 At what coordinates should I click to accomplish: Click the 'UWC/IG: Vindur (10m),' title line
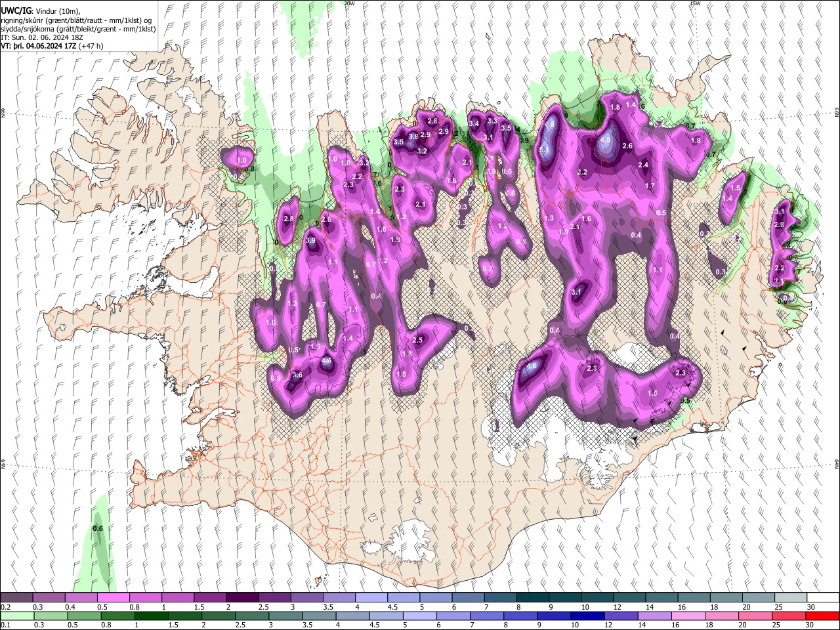coord(40,12)
